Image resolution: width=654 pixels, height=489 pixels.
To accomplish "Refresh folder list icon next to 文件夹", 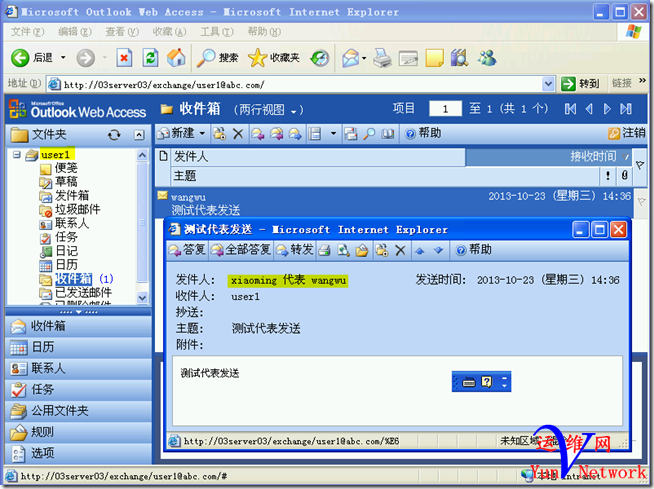I will (114, 134).
